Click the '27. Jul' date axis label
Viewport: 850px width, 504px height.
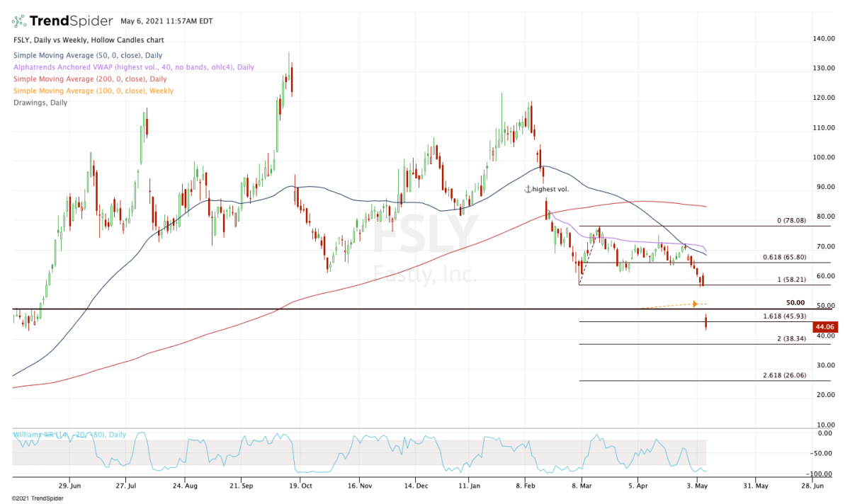(x=126, y=486)
